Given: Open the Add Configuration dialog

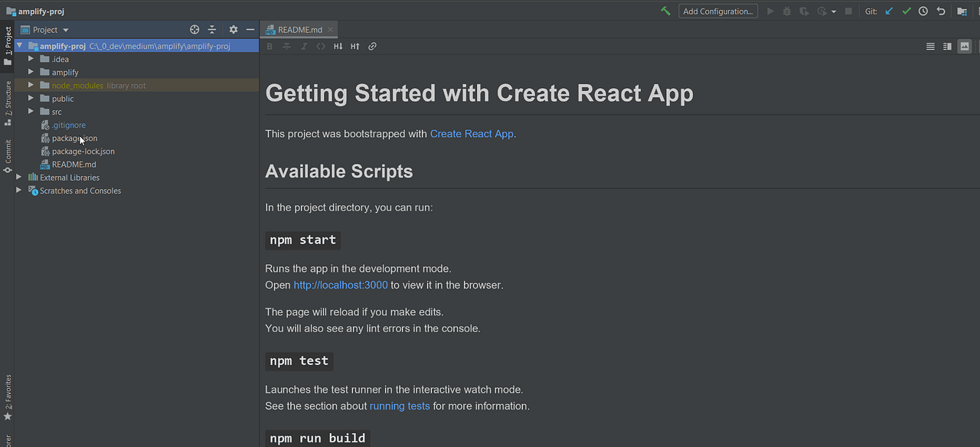Looking at the screenshot, I should [717, 11].
